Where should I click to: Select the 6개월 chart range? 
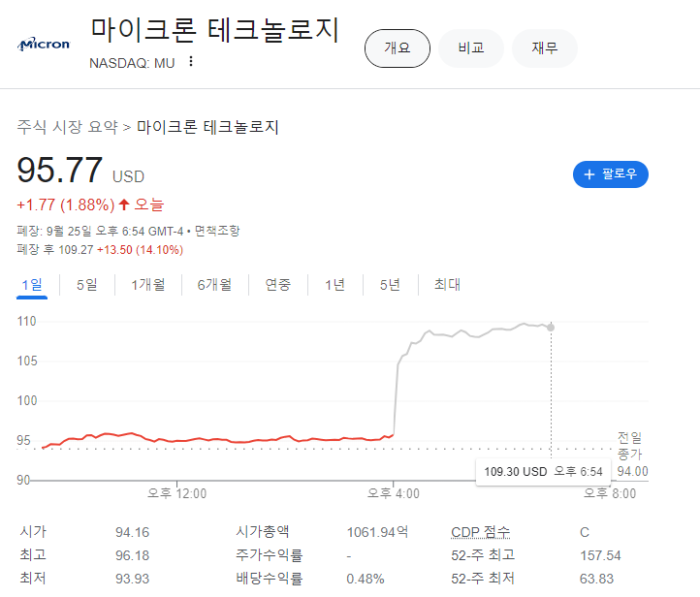(214, 285)
